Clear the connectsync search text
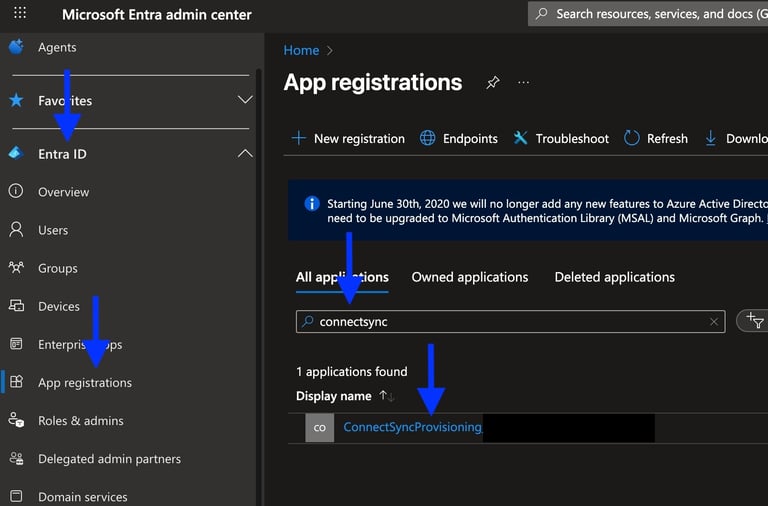The image size is (768, 506). pos(714,322)
